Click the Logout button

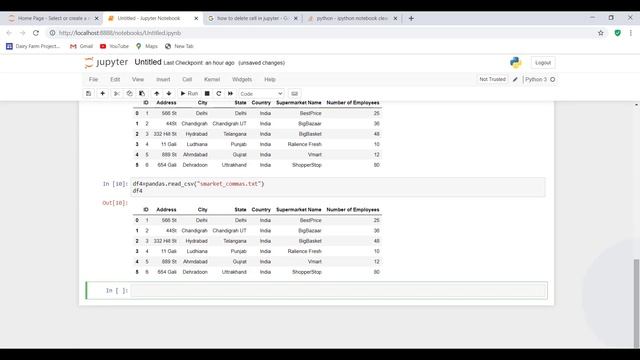[543, 63]
